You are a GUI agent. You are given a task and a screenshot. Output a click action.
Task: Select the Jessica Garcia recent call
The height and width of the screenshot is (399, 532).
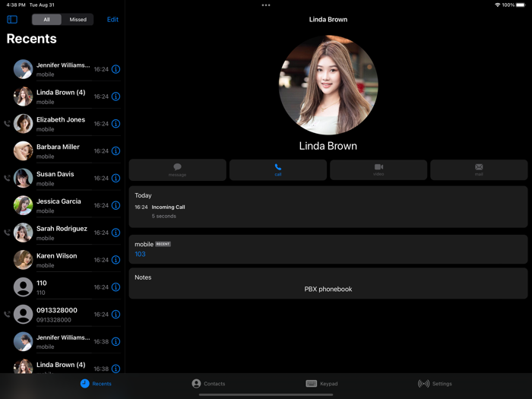(x=62, y=205)
